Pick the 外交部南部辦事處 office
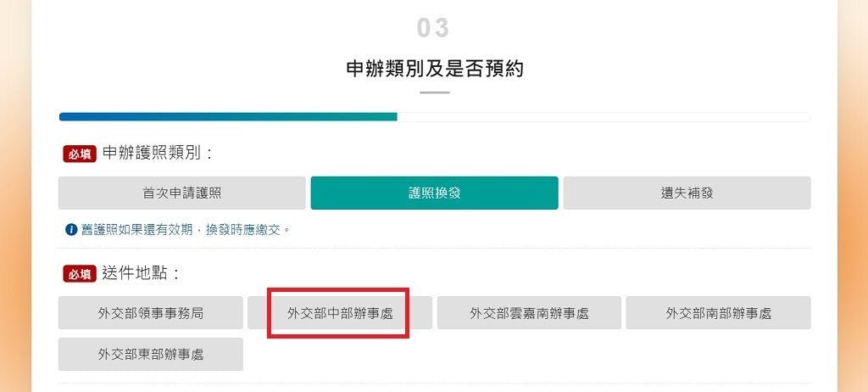 tap(719, 313)
